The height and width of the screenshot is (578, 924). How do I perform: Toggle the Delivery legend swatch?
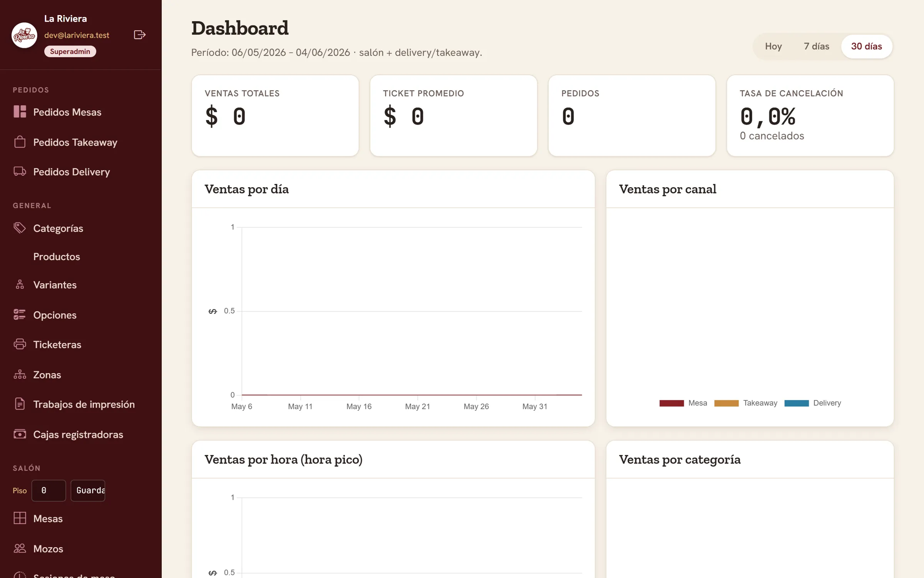796,403
